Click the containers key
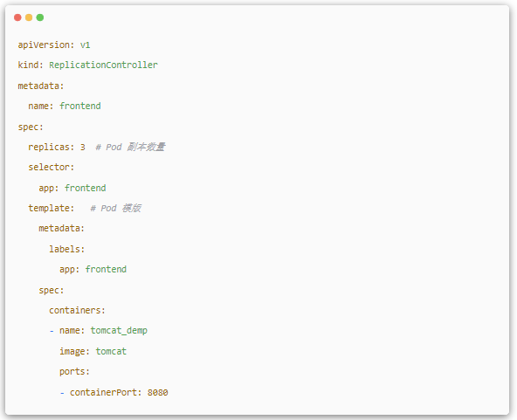 click(77, 310)
